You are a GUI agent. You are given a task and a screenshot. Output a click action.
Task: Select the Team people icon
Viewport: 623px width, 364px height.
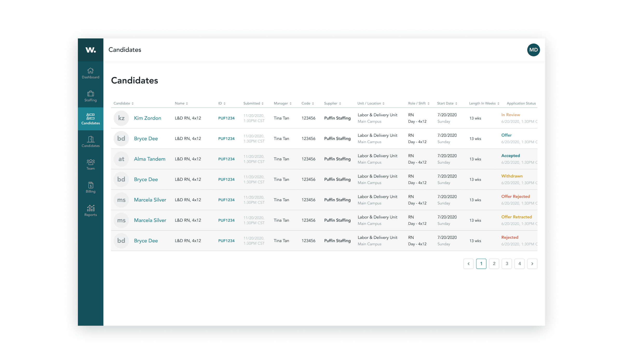(90, 162)
